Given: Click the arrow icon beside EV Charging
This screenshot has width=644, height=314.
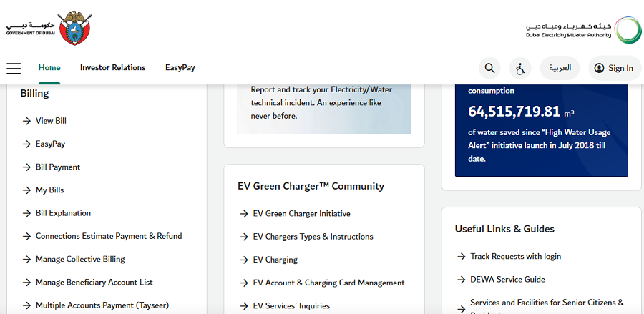Looking at the screenshot, I should (x=244, y=260).
